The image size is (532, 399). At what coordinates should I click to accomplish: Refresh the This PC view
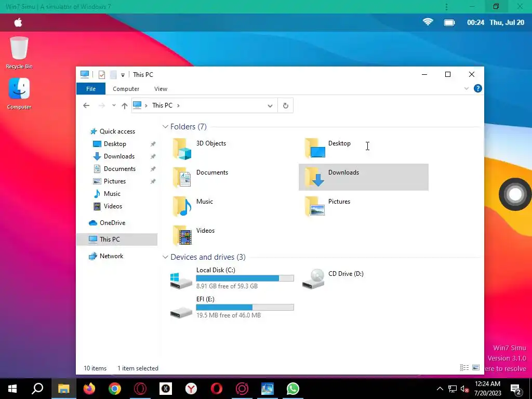pos(286,105)
